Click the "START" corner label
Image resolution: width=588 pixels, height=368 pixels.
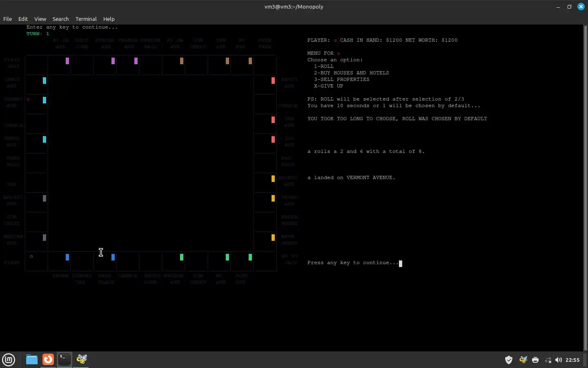[12, 263]
